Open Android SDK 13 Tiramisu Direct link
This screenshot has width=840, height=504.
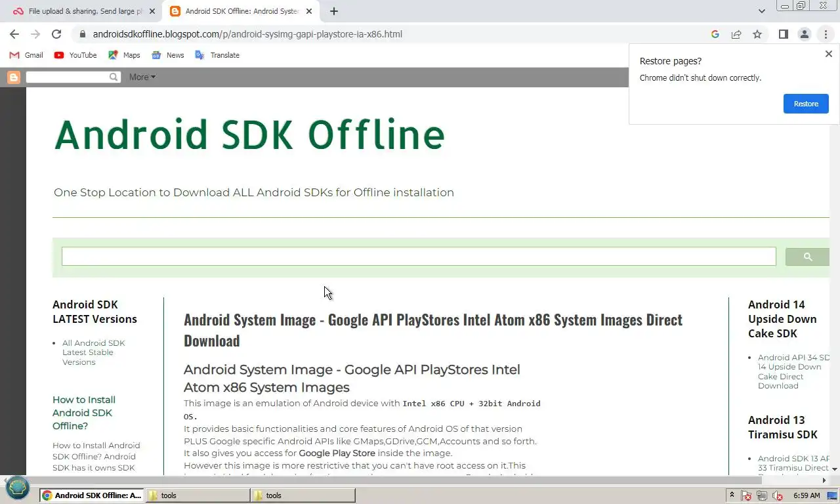pos(793,463)
